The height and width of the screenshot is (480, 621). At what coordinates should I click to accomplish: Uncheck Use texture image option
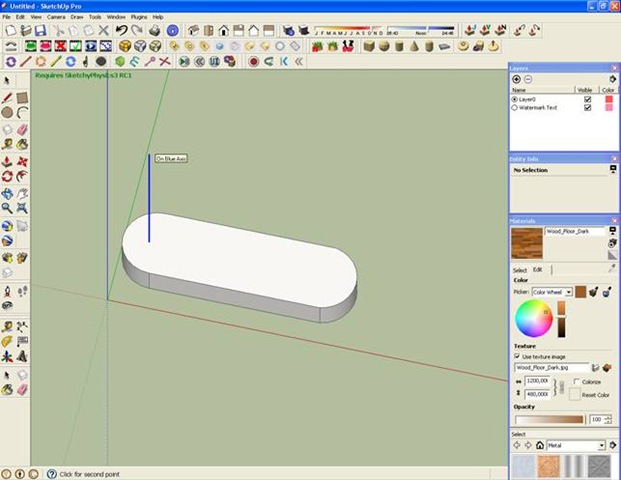click(517, 356)
